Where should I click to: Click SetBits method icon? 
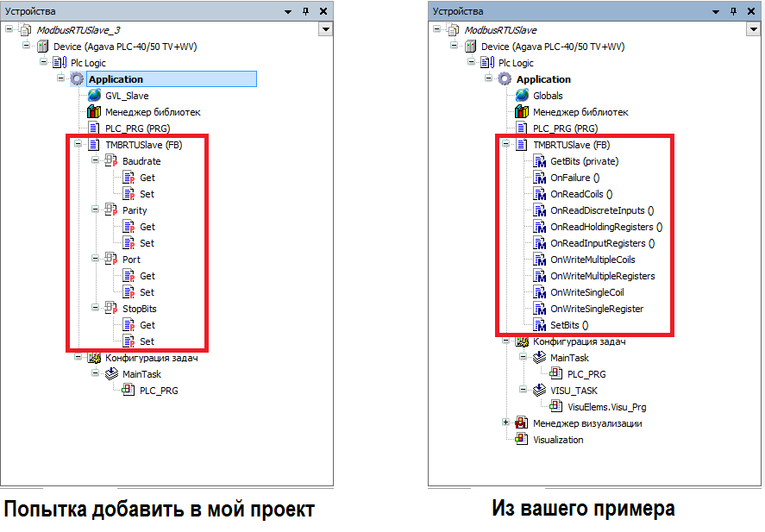[539, 325]
